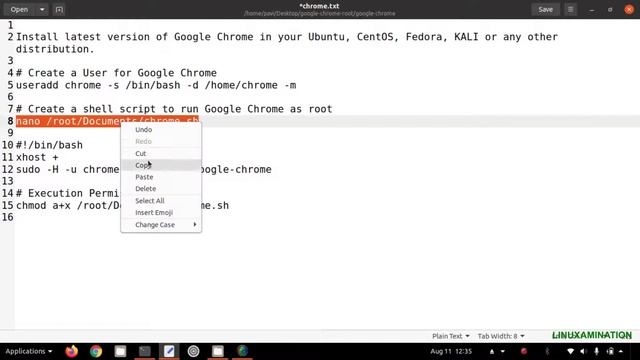Viewport: 640px width, 360px height.
Task: Choose Undo from the context menu
Action: tap(161, 129)
